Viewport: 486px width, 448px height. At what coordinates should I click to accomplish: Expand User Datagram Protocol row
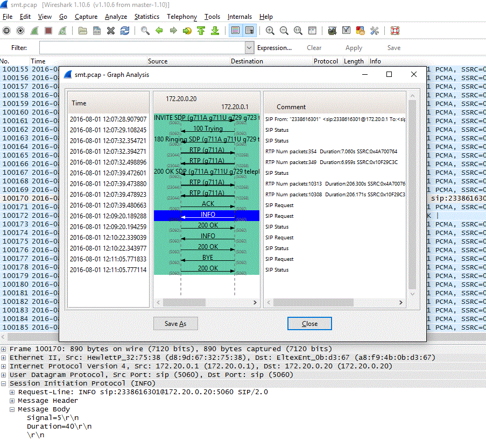(3, 375)
